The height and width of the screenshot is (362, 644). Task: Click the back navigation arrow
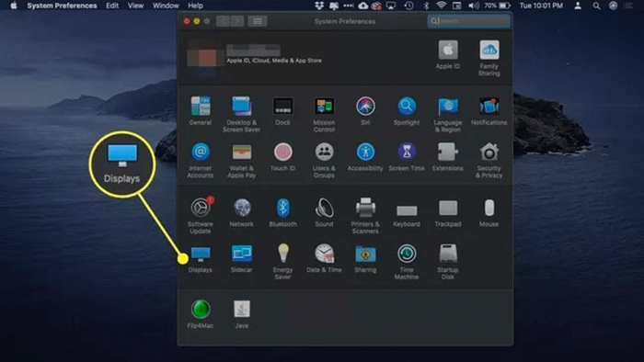pos(223,21)
